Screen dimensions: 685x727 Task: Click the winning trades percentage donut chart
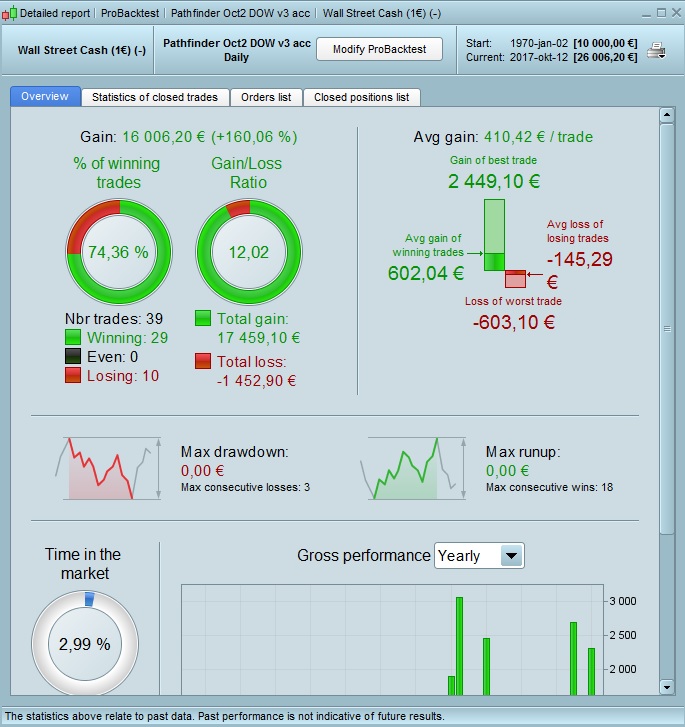119,252
